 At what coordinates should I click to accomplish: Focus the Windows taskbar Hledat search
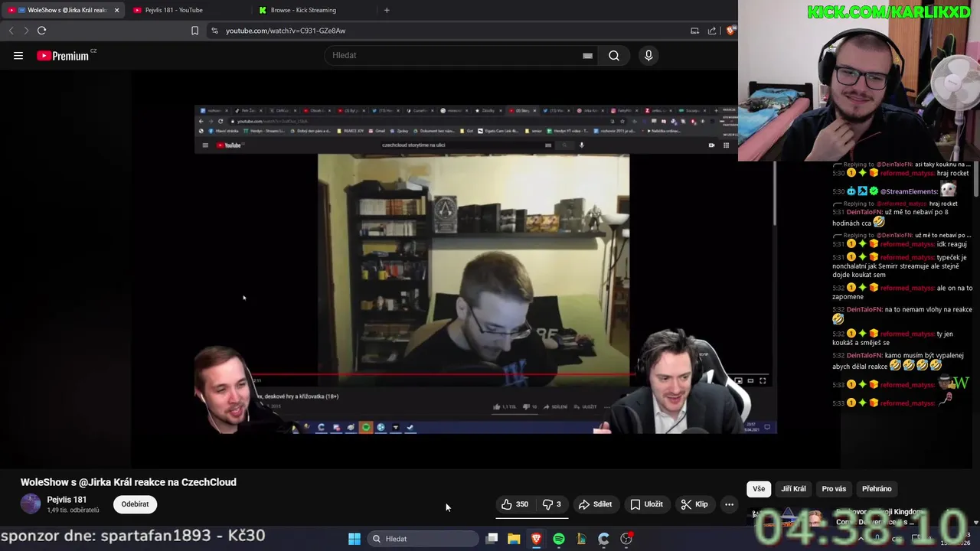coord(423,539)
